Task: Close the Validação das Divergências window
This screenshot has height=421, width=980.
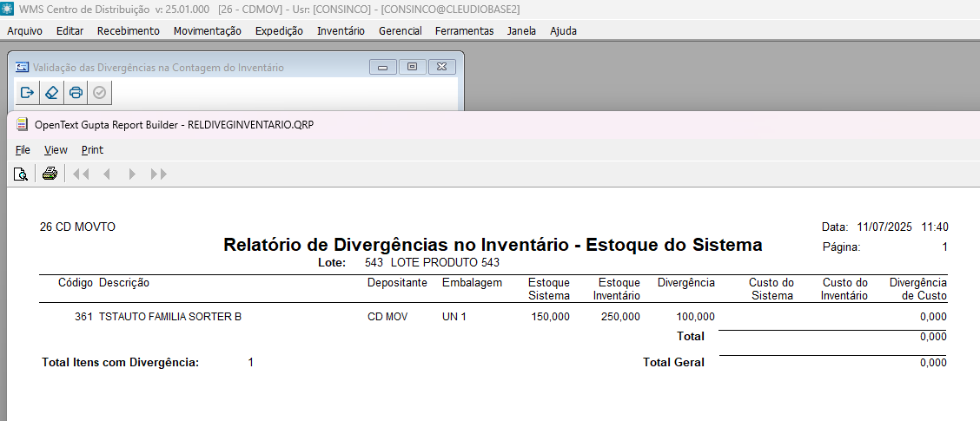Action: point(441,67)
